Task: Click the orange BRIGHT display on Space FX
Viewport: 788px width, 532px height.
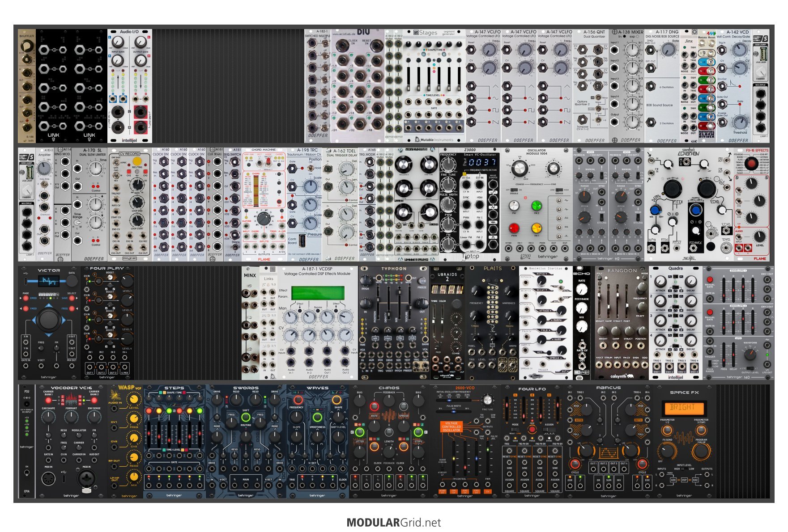Action: 684,408
